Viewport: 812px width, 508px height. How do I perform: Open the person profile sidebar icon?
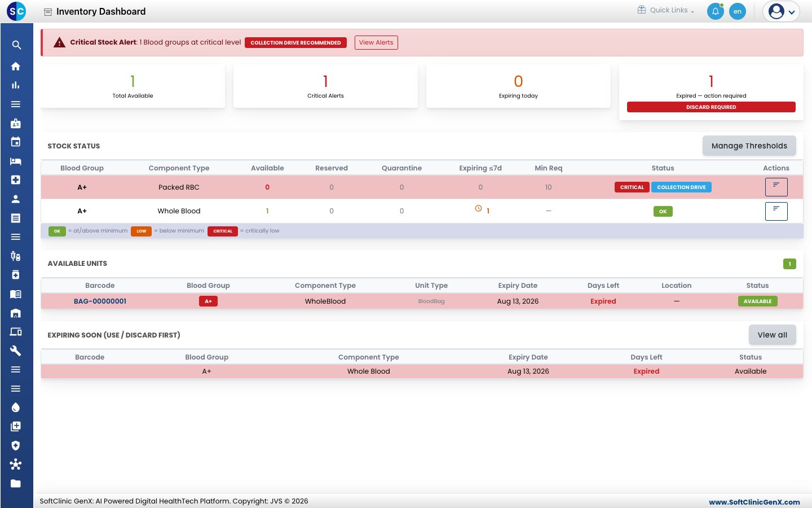tap(16, 199)
